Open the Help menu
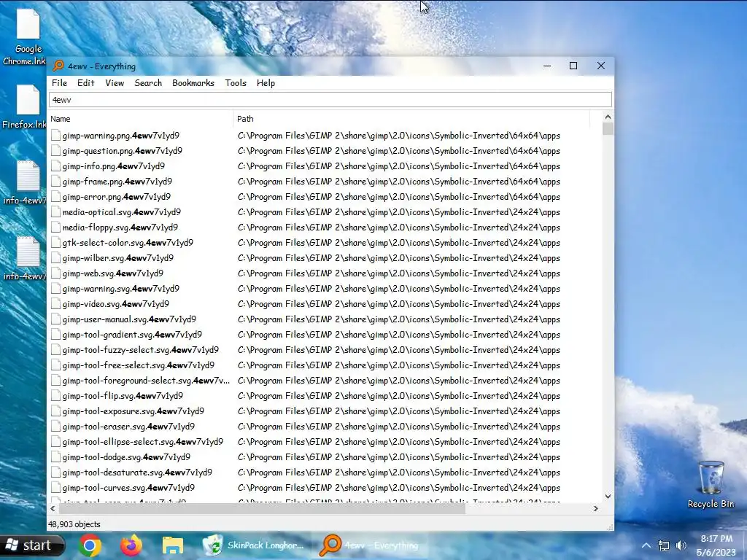Viewport: 747px width, 560px height. pos(266,83)
